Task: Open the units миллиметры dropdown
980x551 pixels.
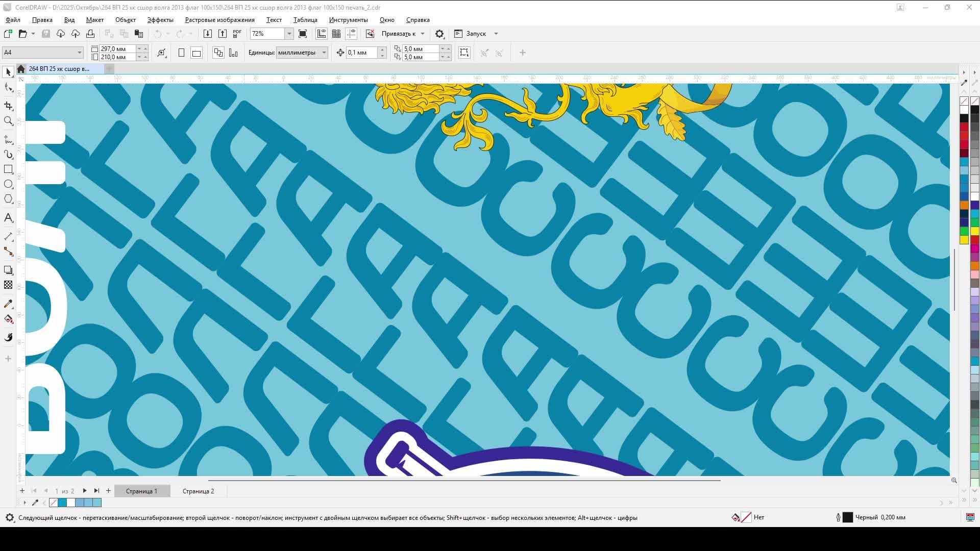Action: click(x=324, y=53)
